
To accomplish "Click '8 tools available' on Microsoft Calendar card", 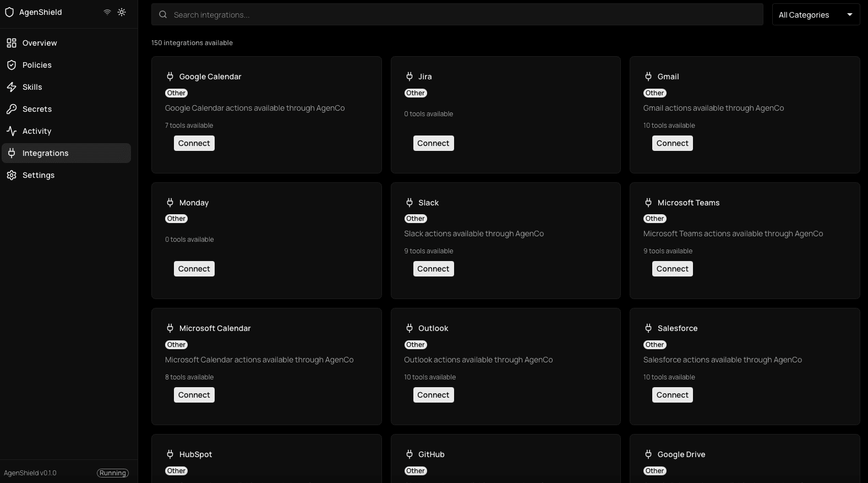I will [189, 377].
